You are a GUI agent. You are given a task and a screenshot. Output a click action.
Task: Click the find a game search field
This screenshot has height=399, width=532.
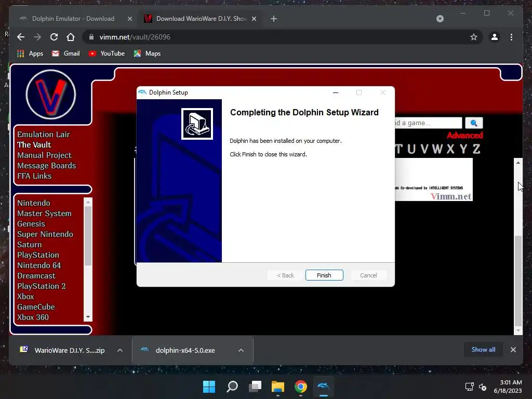[x=428, y=123]
